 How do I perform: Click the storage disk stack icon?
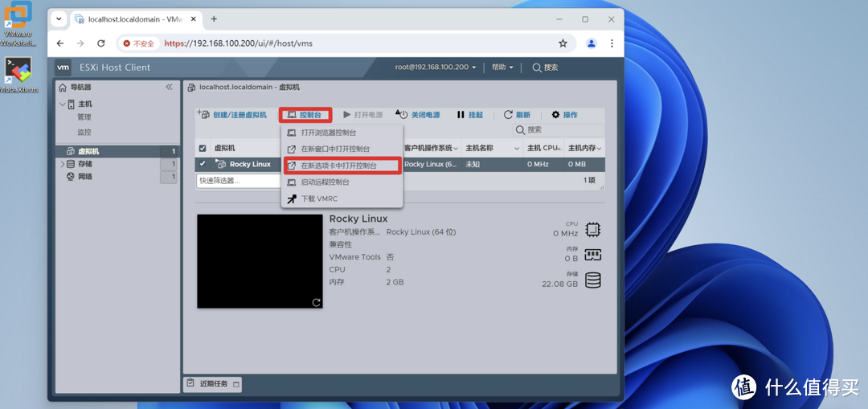point(593,280)
